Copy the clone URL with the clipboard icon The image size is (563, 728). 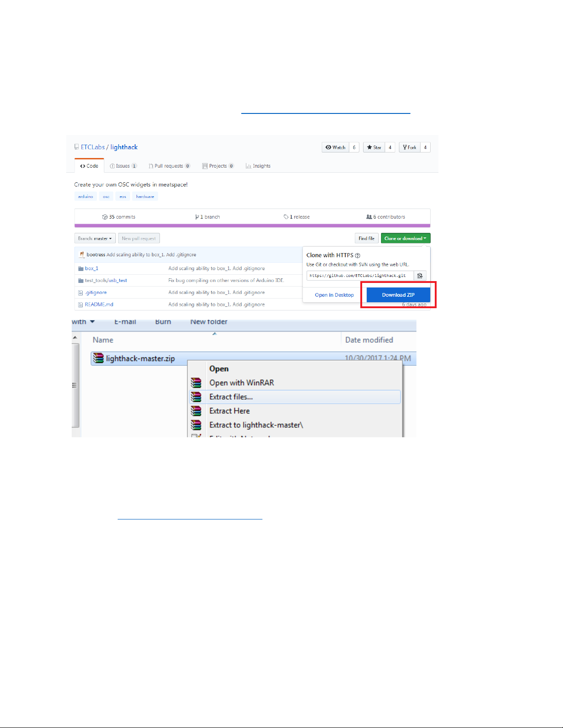point(420,276)
